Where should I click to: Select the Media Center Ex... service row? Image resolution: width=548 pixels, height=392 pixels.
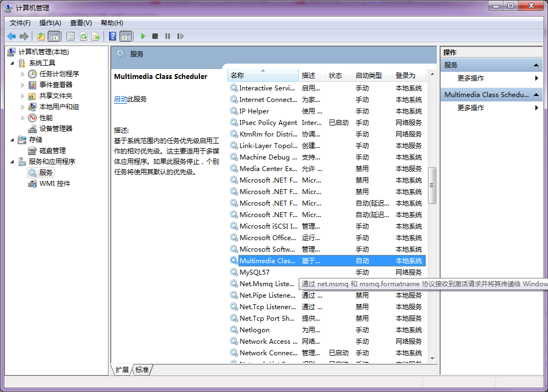[x=327, y=168]
